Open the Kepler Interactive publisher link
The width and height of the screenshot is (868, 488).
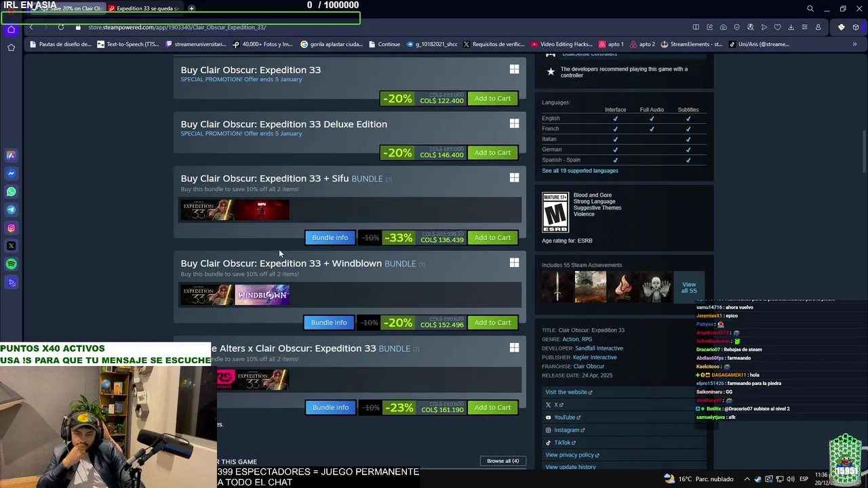tap(595, 357)
